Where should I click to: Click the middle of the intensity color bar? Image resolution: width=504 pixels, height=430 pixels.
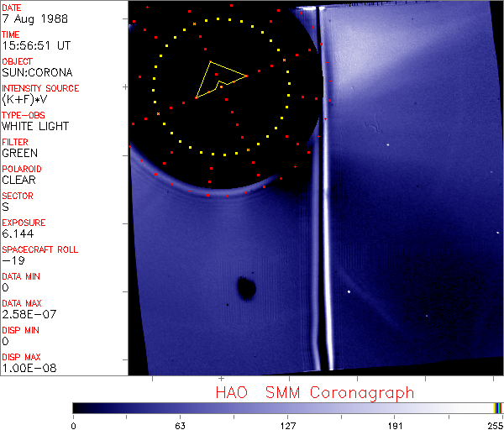pos(288,407)
